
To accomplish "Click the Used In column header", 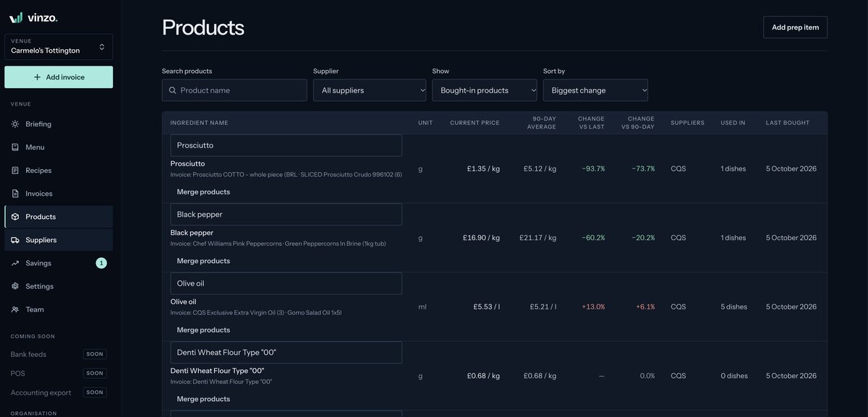I will pyautogui.click(x=733, y=123).
